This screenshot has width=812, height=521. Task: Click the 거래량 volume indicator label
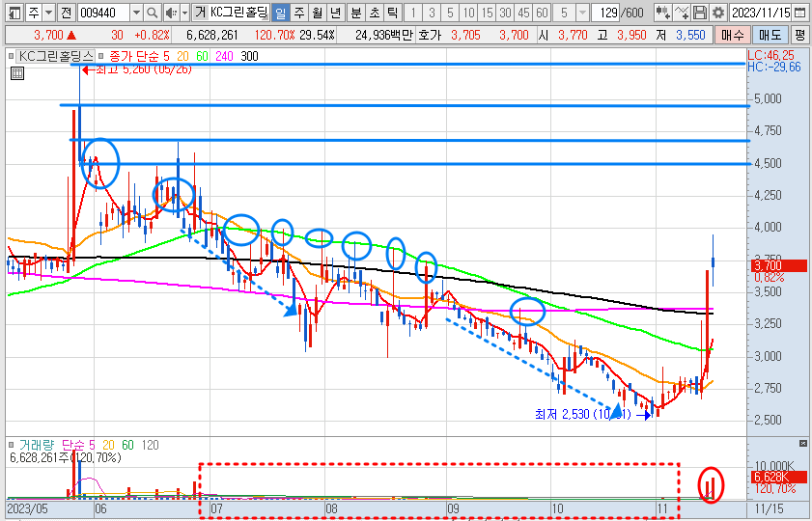pyautogui.click(x=38, y=445)
